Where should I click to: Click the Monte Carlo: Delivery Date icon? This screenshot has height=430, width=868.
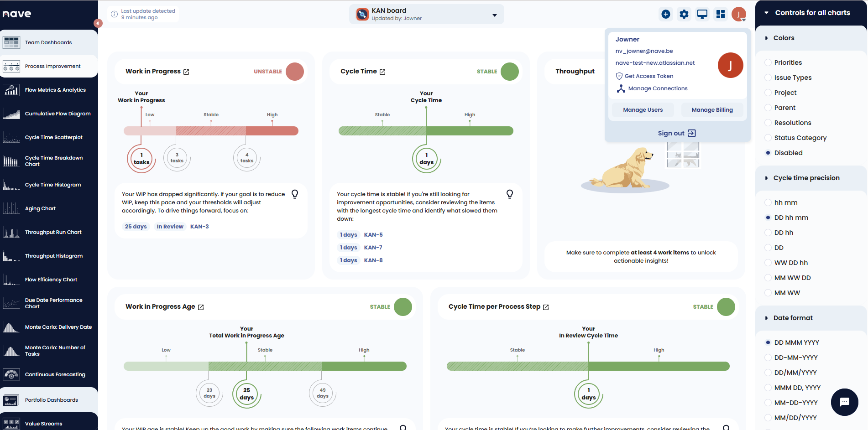(11, 327)
